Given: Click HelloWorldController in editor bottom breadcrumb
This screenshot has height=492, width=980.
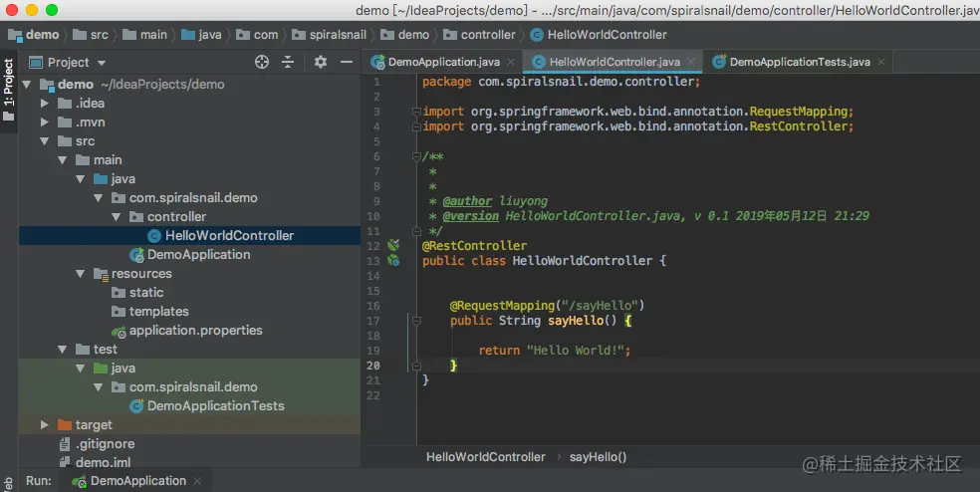Looking at the screenshot, I should click(486, 457).
